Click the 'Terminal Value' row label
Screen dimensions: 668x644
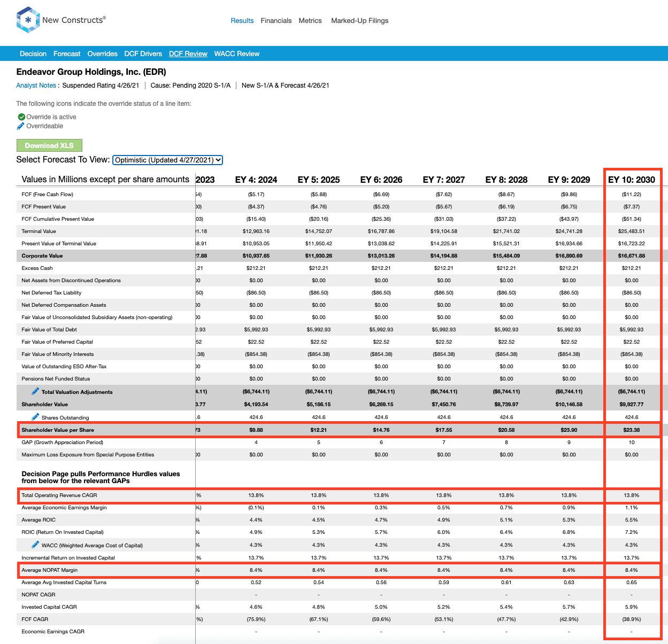click(39, 231)
